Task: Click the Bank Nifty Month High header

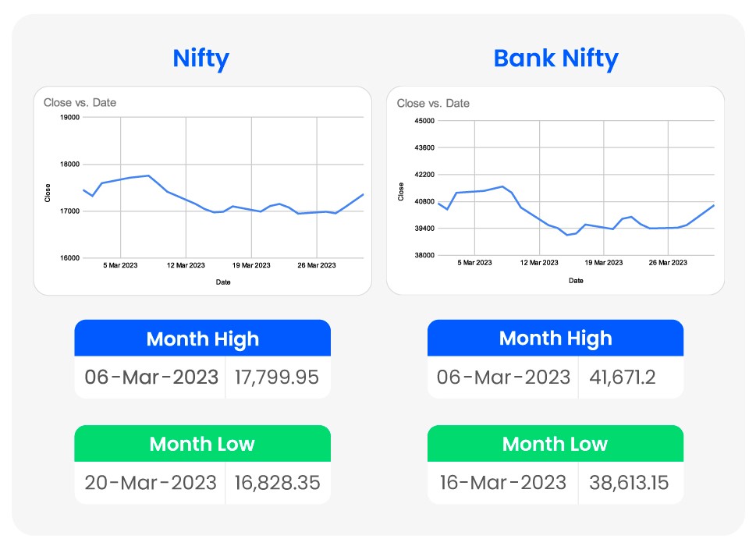Action: point(555,339)
